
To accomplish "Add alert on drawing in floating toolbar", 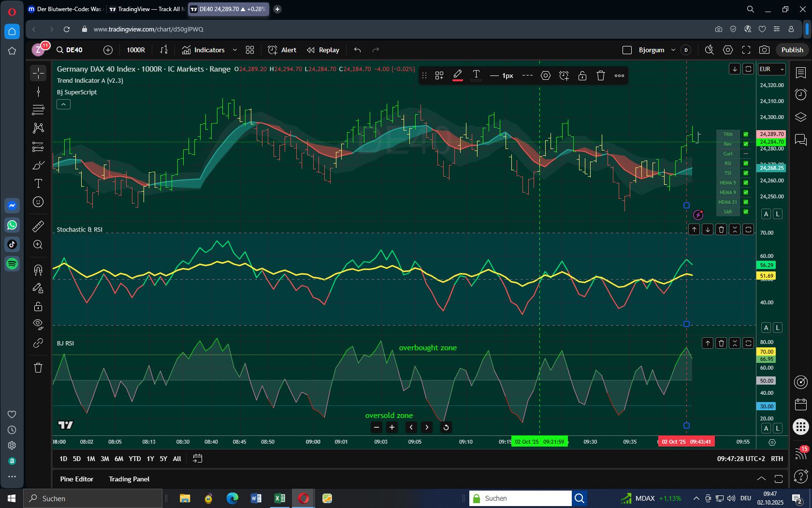I will click(564, 75).
